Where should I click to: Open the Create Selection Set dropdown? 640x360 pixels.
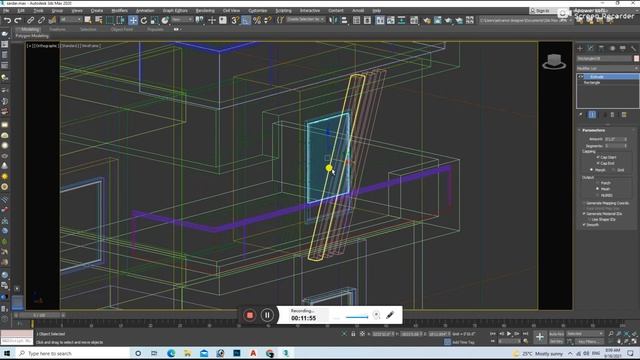coord(305,20)
